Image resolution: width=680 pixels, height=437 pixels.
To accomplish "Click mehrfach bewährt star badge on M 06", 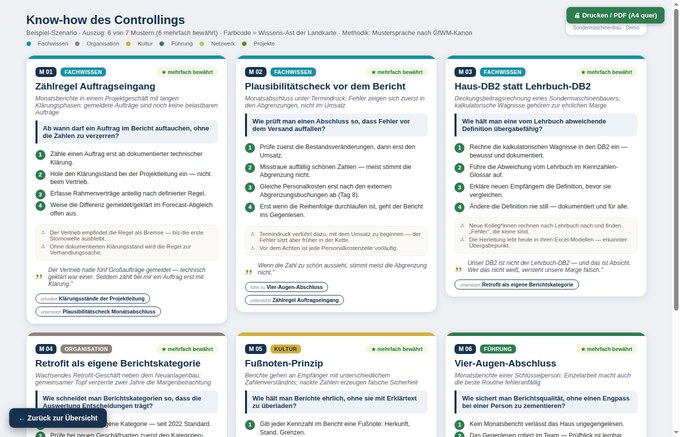I will point(606,349).
